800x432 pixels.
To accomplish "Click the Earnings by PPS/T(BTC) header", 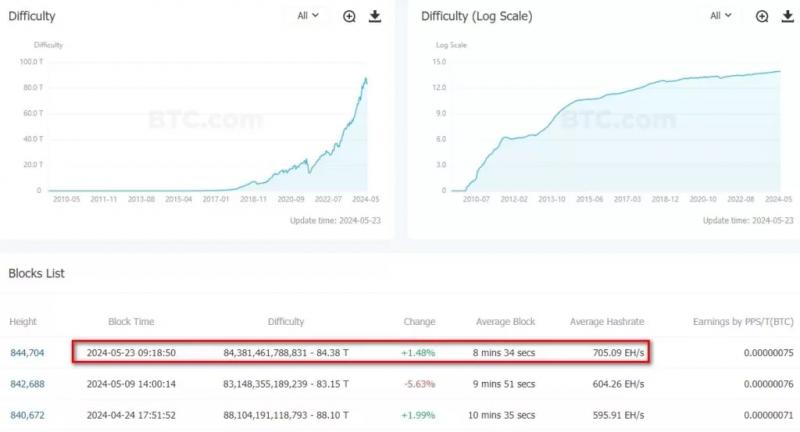I will click(x=743, y=321).
